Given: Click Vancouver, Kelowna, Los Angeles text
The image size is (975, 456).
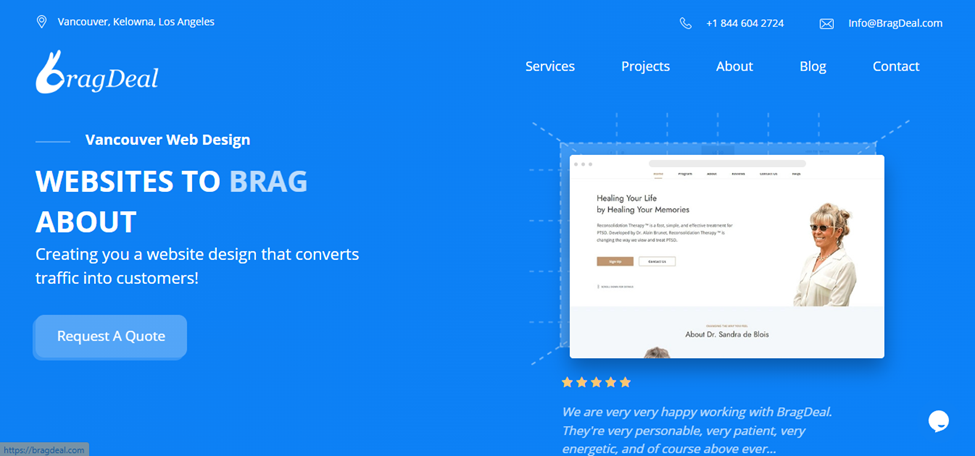Looking at the screenshot, I should (x=136, y=22).
